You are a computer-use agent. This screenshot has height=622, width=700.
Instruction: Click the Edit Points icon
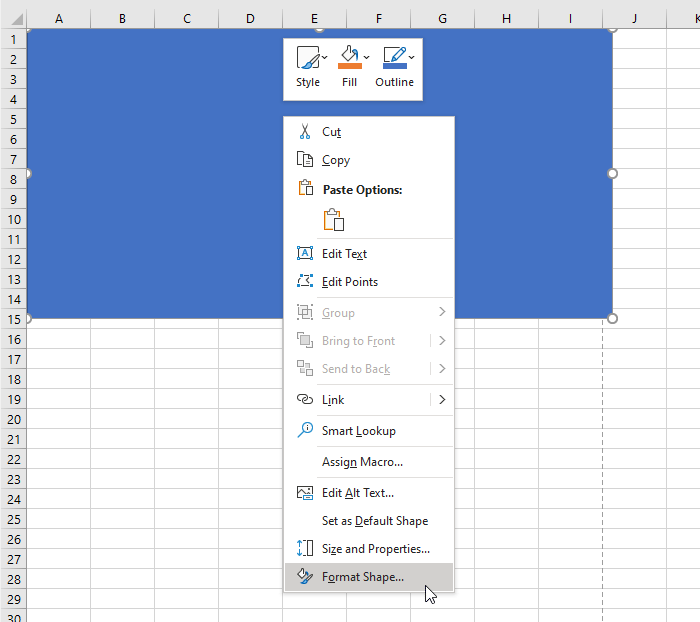coord(305,281)
